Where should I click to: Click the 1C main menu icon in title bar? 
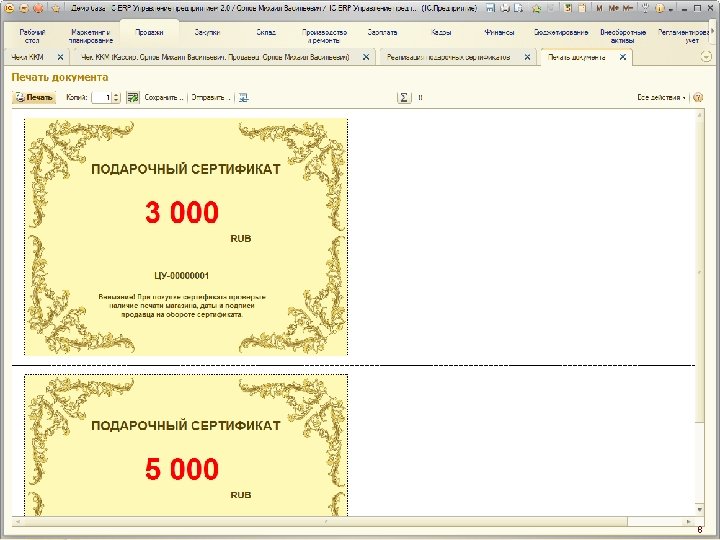(x=9, y=8)
